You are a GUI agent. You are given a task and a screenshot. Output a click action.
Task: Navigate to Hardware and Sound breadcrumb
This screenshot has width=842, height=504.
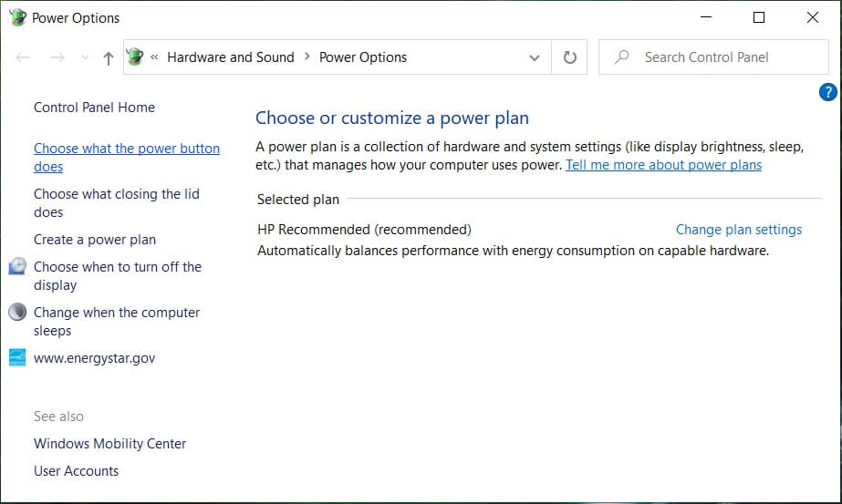pos(230,57)
